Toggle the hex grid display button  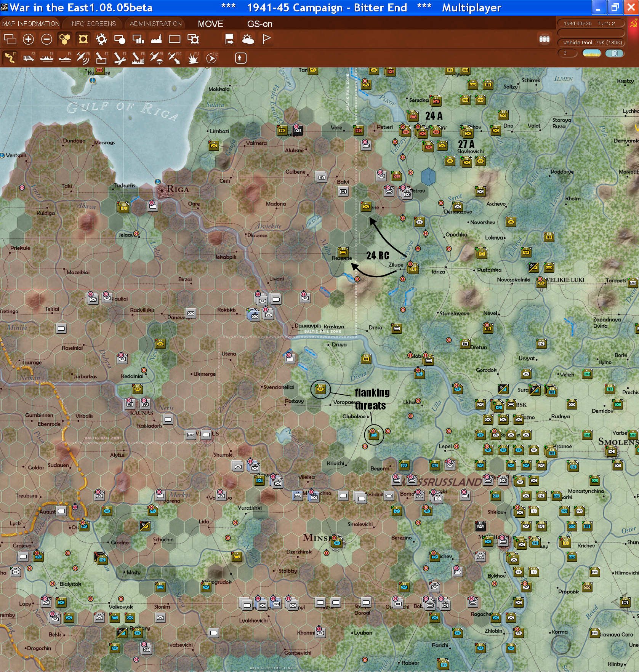[65, 39]
